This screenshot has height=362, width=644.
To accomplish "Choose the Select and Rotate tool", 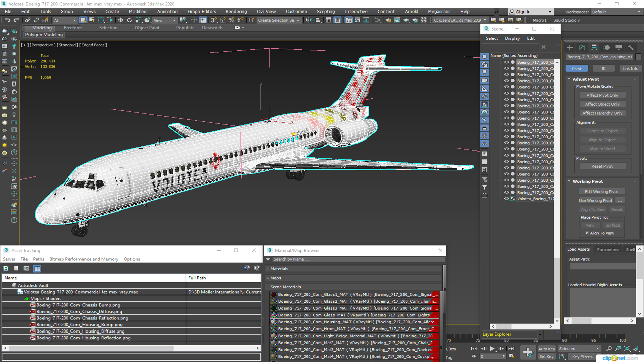I will [129, 20].
